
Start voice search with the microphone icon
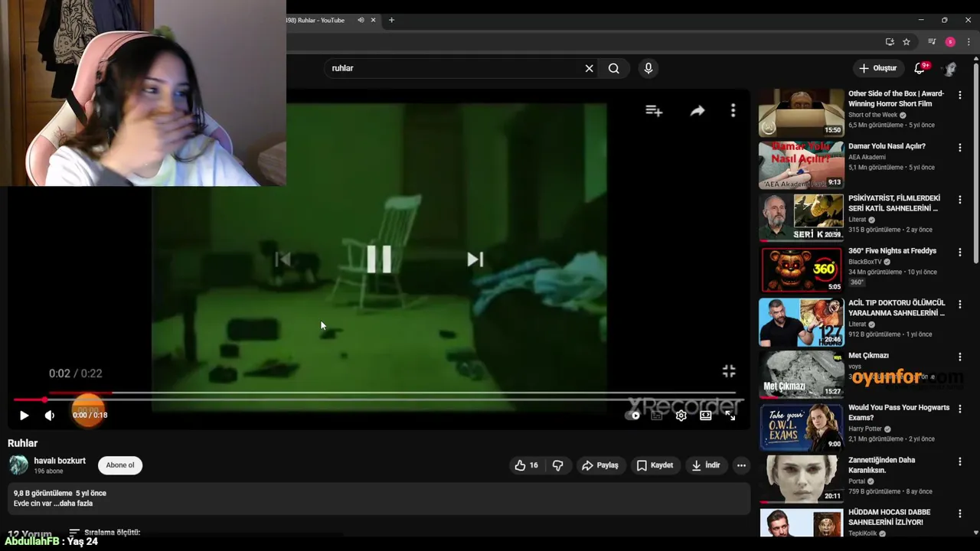(x=648, y=68)
